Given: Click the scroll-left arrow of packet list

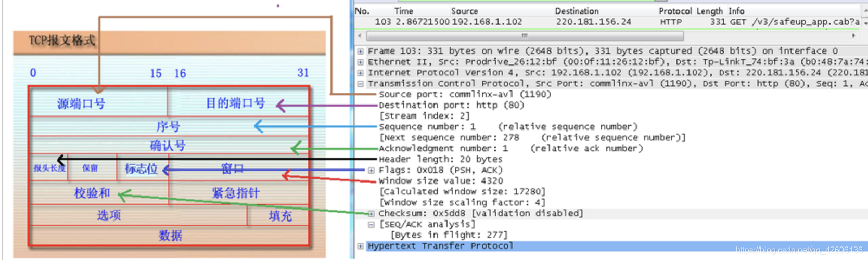Looking at the screenshot, I should [x=360, y=36].
